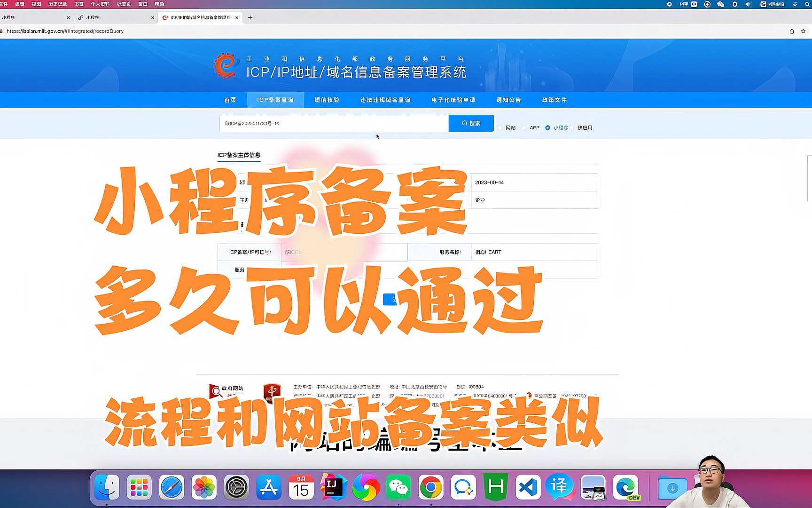Bookmark page with the star icon

(x=803, y=31)
